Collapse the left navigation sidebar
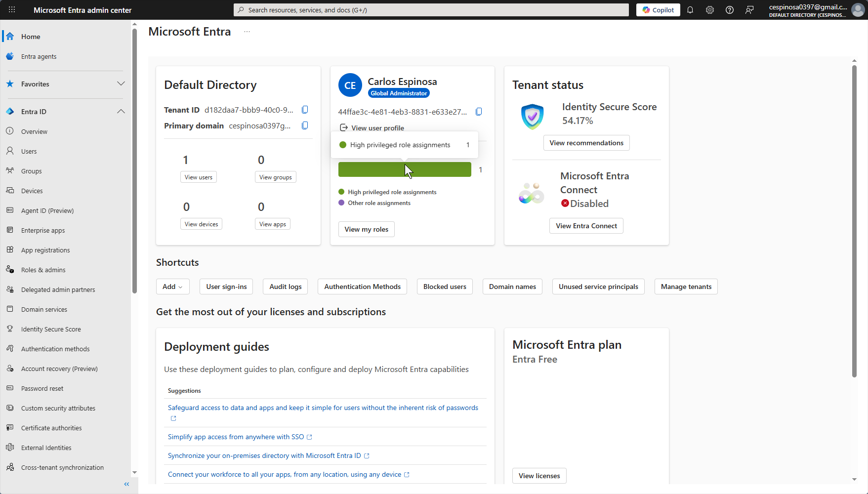This screenshot has width=868, height=494. (x=126, y=484)
